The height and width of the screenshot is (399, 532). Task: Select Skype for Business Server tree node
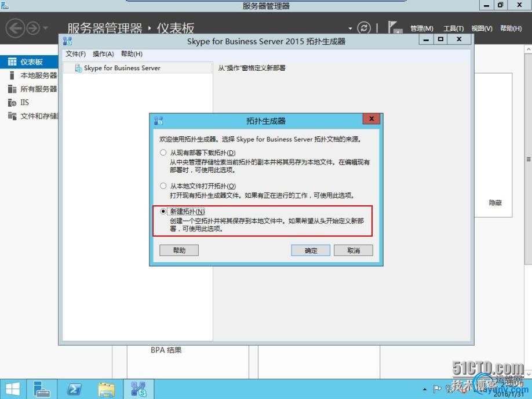pos(122,68)
